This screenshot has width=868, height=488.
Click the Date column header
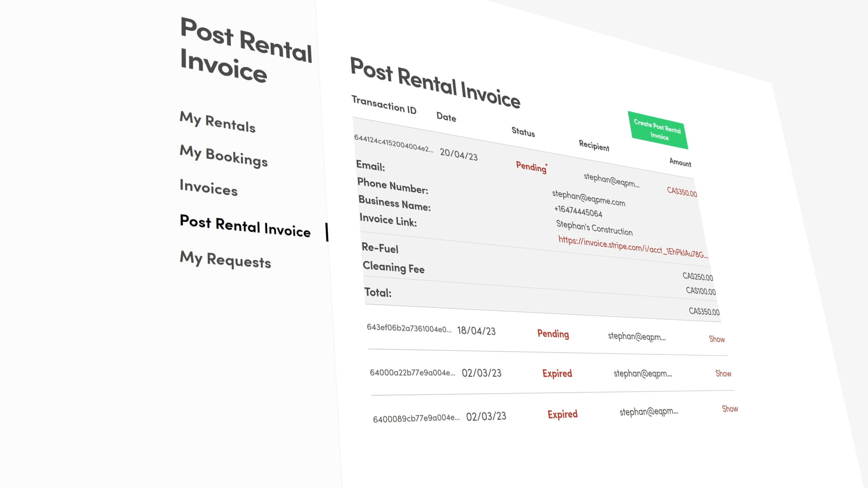(446, 117)
